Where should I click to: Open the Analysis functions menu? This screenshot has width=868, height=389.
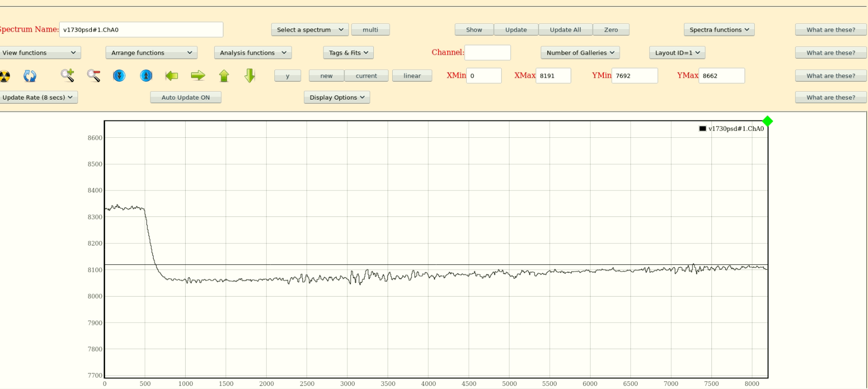[253, 53]
